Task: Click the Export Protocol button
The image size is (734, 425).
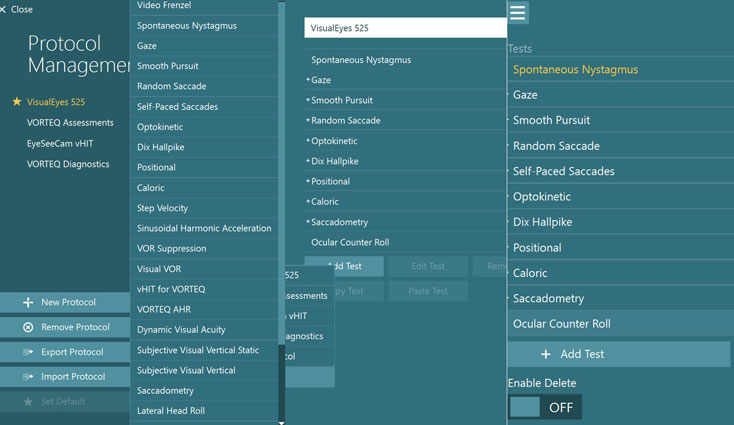Action: (65, 352)
